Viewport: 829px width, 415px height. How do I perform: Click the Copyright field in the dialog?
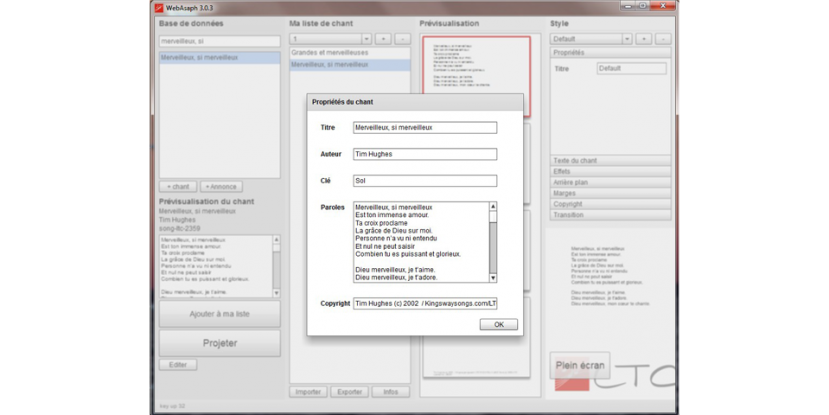pyautogui.click(x=425, y=303)
